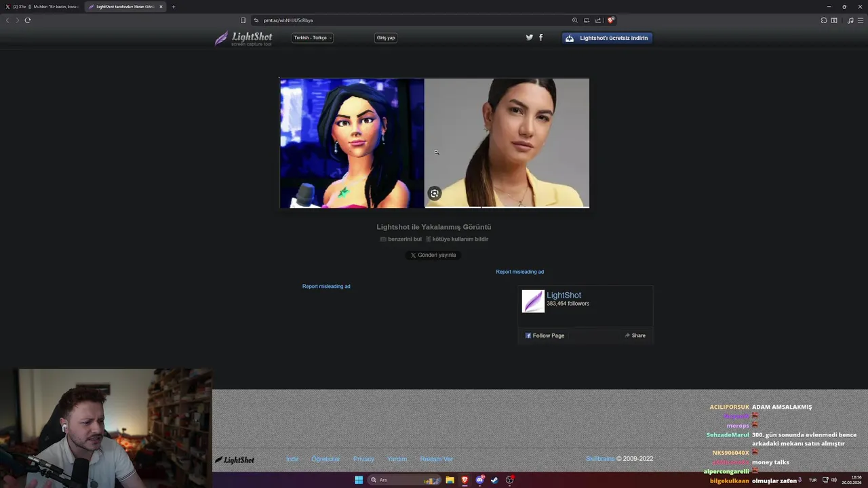Click the footer LightShot logo
The width and height of the screenshot is (868, 488).
pos(235,460)
